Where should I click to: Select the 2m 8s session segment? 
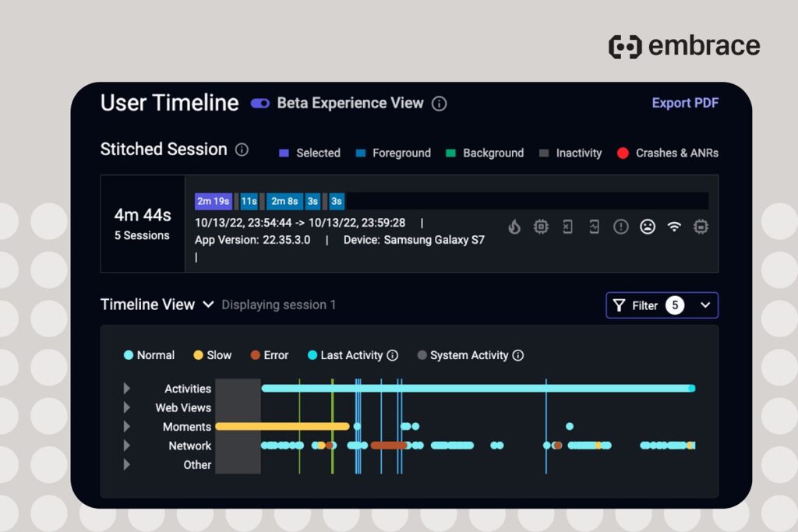284,202
